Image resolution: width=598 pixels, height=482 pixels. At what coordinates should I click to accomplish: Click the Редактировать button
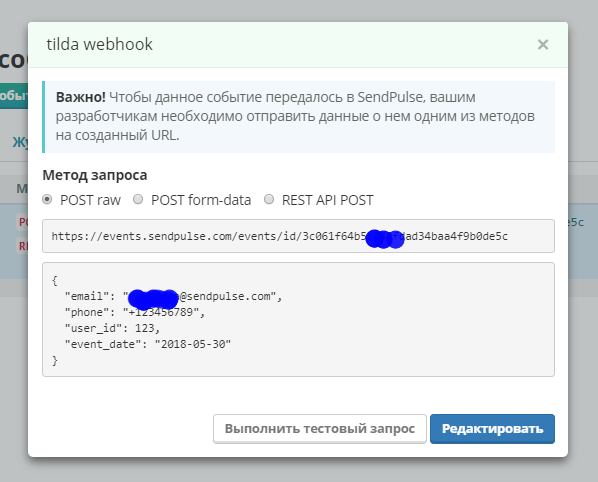[492, 429]
